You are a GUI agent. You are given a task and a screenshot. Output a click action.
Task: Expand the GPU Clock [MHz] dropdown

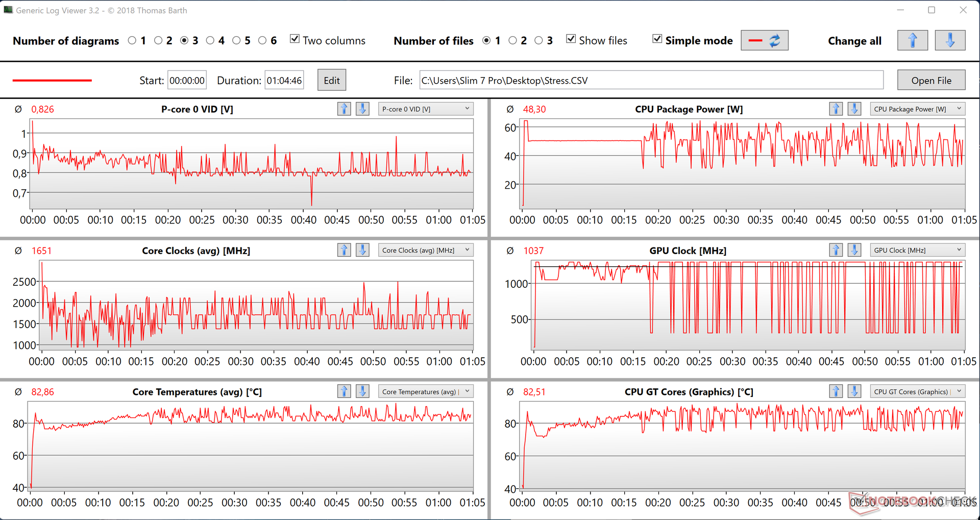coord(917,250)
